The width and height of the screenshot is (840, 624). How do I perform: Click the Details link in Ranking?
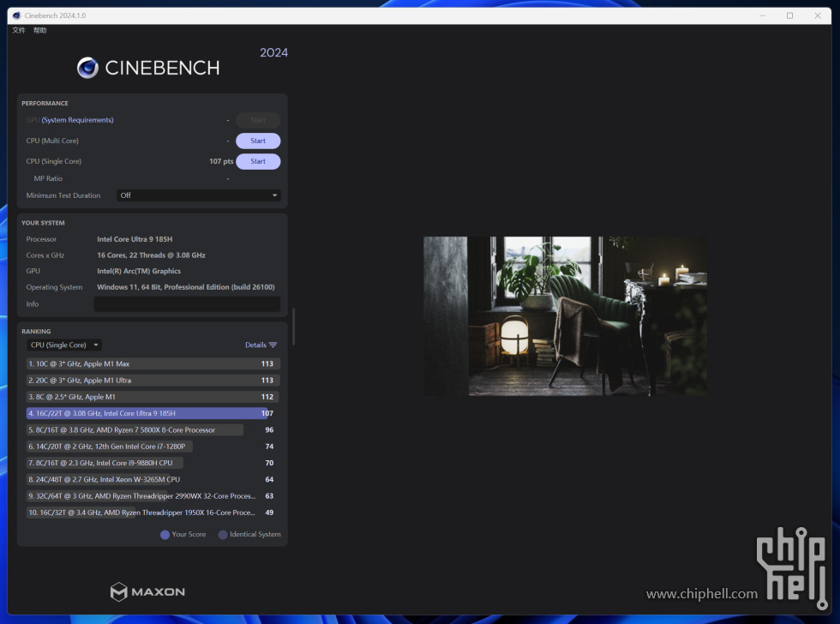(x=255, y=345)
